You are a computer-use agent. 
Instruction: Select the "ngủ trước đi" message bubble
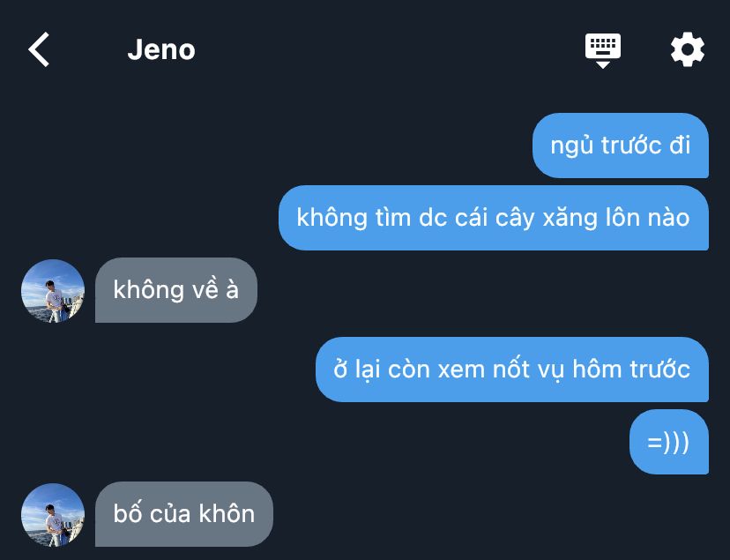click(x=620, y=146)
